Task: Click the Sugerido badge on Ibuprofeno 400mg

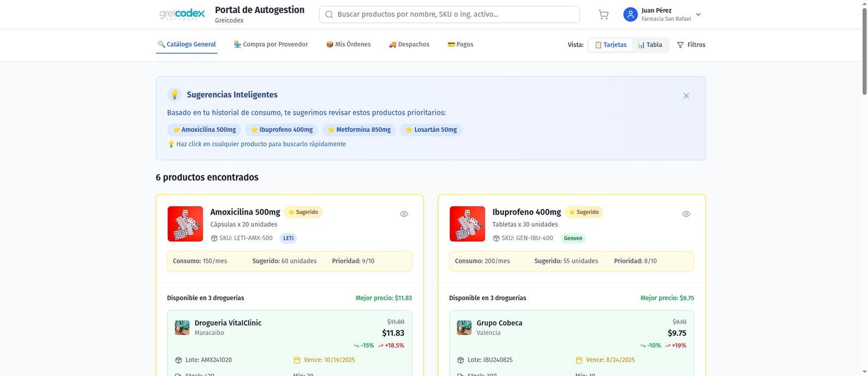Action: tap(584, 212)
